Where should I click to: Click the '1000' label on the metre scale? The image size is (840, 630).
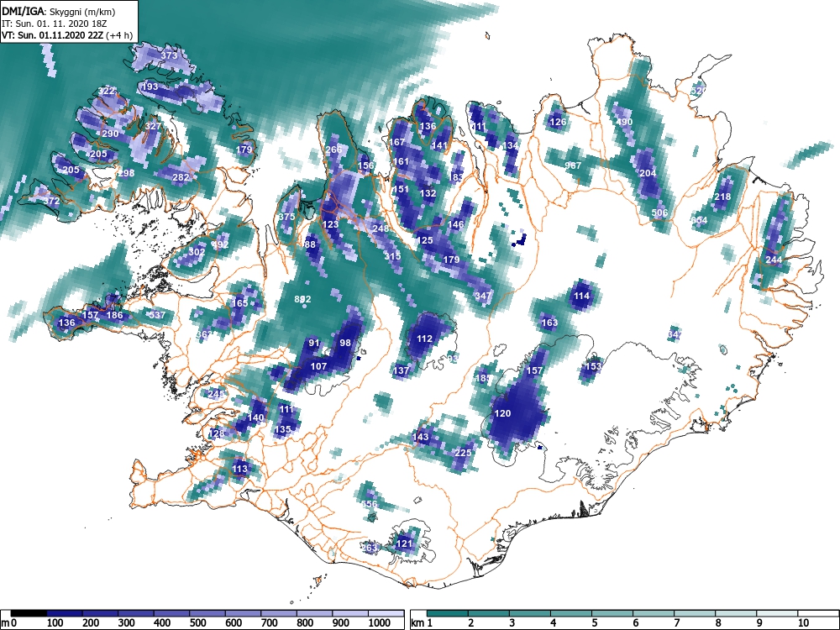[380, 623]
